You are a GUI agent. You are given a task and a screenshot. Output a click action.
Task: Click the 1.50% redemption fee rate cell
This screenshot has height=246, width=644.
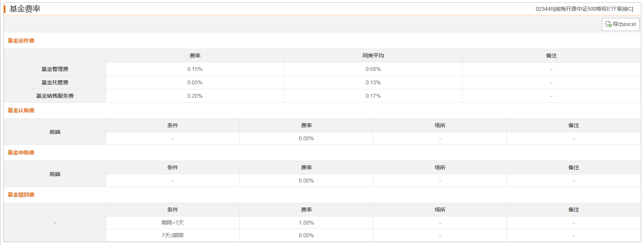(x=306, y=223)
